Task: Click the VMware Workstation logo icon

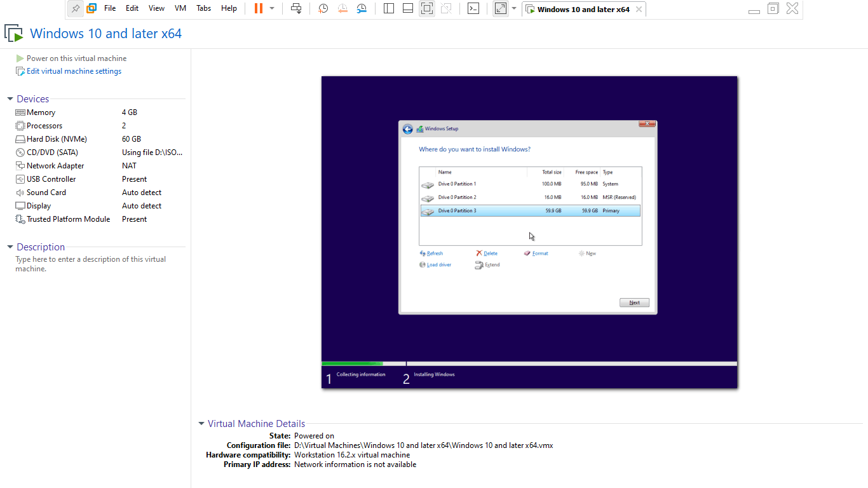Action: (92, 9)
